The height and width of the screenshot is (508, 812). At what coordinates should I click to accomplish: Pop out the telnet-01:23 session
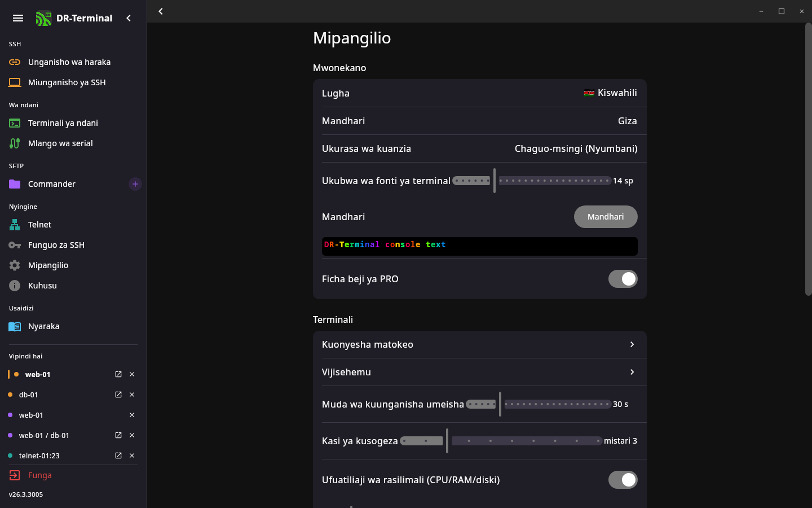click(118, 456)
